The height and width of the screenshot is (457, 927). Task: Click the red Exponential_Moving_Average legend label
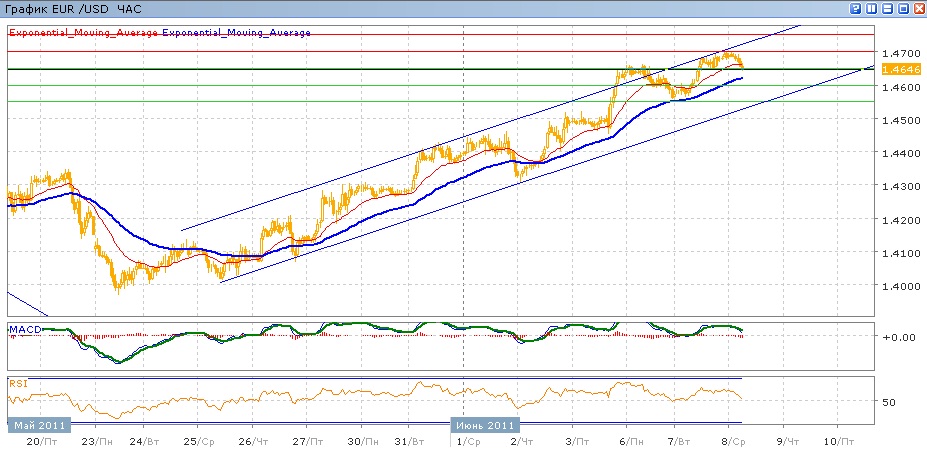84,33
